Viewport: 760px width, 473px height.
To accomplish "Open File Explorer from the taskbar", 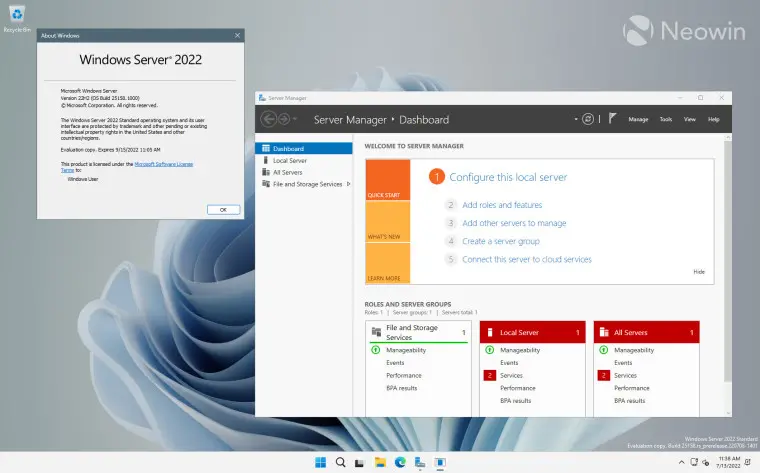I will 380,462.
